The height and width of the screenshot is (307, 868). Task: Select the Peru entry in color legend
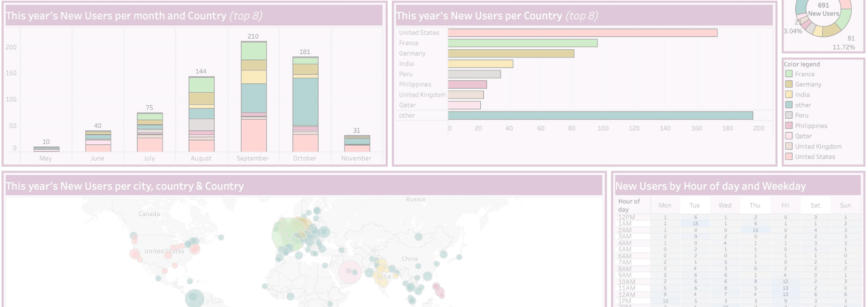click(x=801, y=115)
